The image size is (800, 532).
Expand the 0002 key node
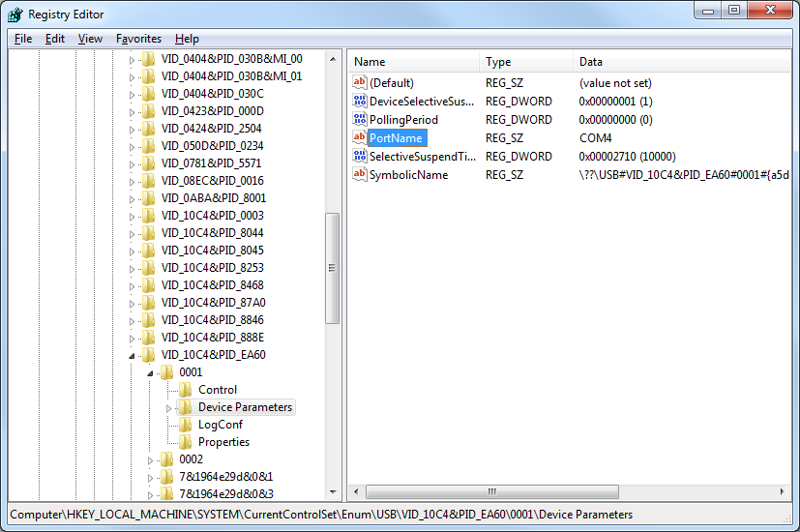click(x=151, y=459)
